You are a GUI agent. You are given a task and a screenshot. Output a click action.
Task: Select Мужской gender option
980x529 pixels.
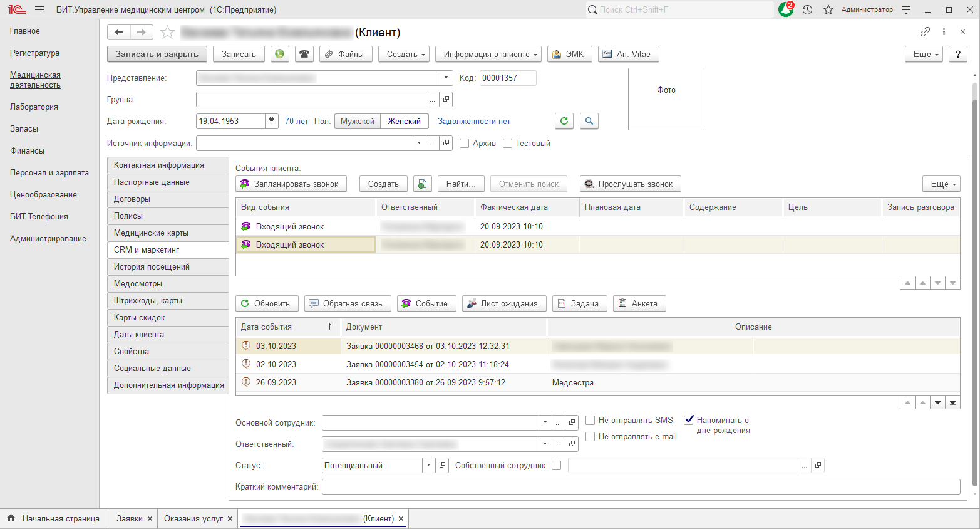tap(358, 122)
